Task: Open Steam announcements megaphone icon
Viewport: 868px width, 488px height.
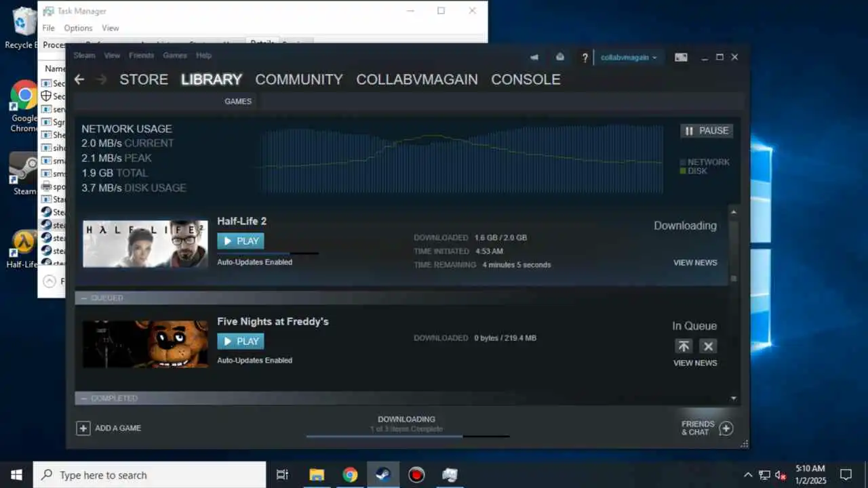Action: coord(534,58)
